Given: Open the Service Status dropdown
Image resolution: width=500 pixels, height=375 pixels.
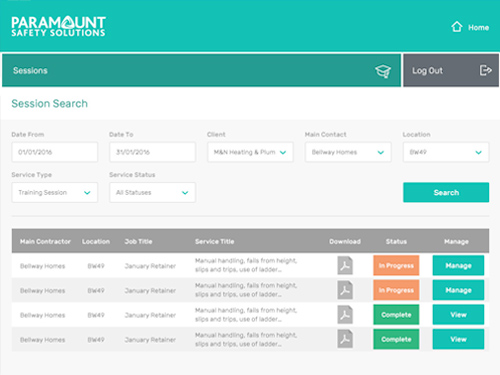Looking at the screenshot, I should tap(152, 192).
